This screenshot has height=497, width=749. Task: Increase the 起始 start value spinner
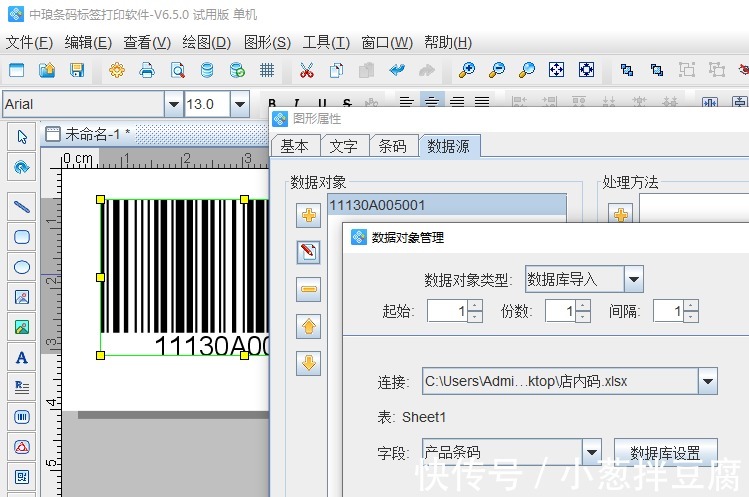click(x=475, y=305)
